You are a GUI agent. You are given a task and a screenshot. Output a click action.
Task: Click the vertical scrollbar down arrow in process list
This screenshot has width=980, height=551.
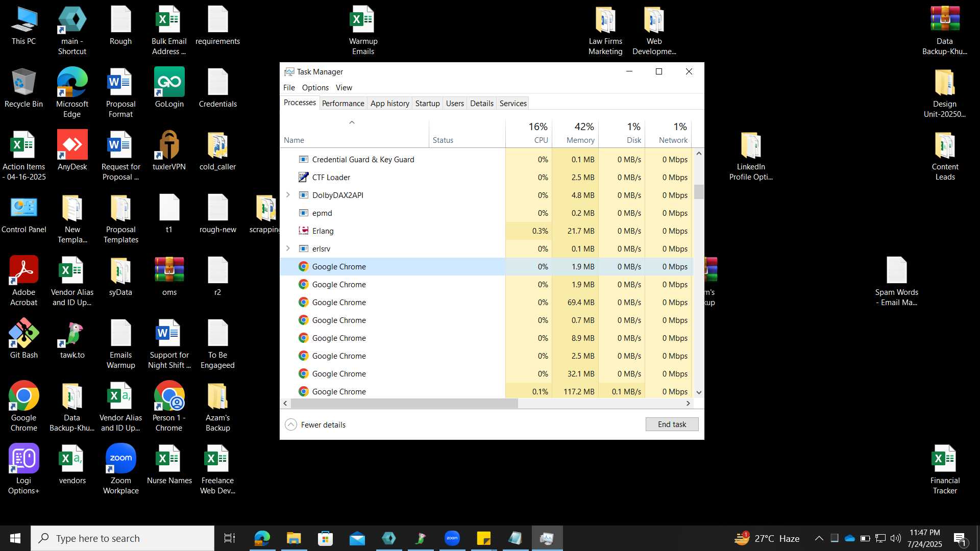pyautogui.click(x=699, y=392)
